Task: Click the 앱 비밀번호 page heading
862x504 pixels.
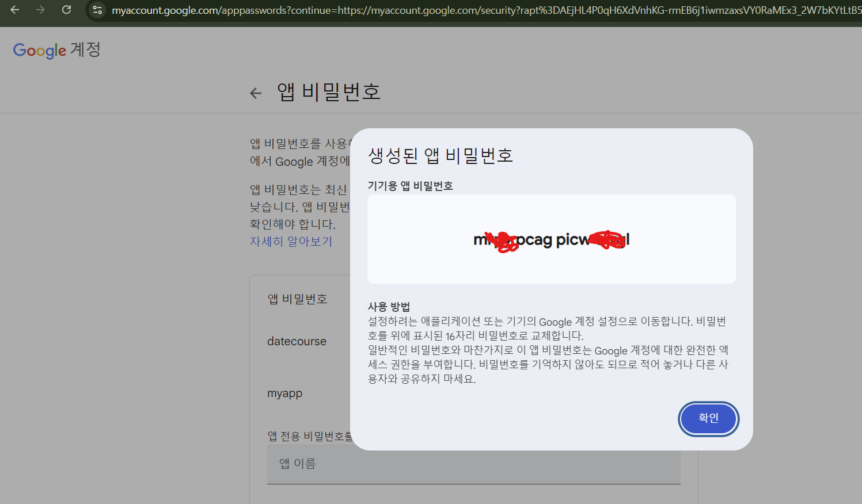Action: (x=329, y=92)
